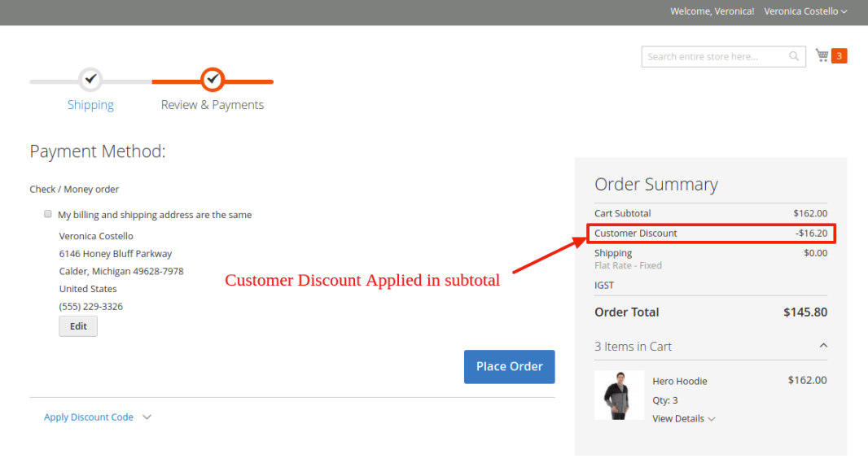
Task: Toggle billing and shipping address same checkbox
Action: coord(48,215)
